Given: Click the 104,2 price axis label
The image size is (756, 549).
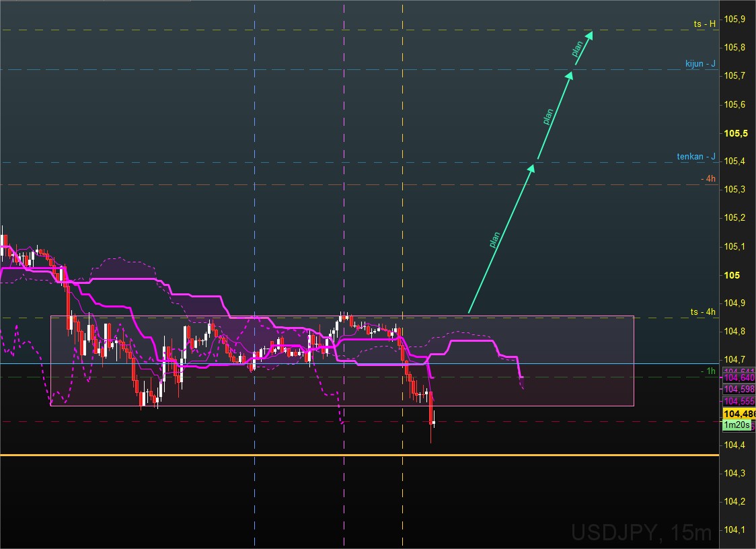Looking at the screenshot, I should [734, 502].
